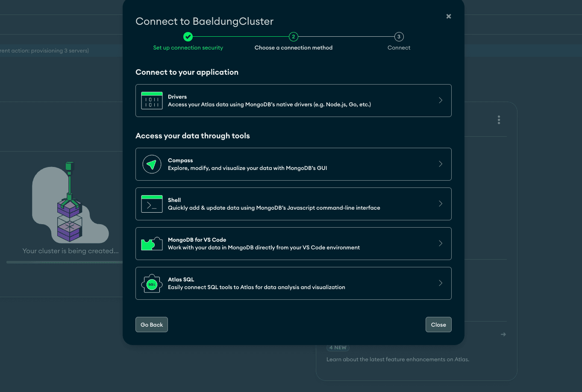Viewport: 582px width, 392px height.
Task: Expand the Compass option chevron
Action: pyautogui.click(x=441, y=164)
